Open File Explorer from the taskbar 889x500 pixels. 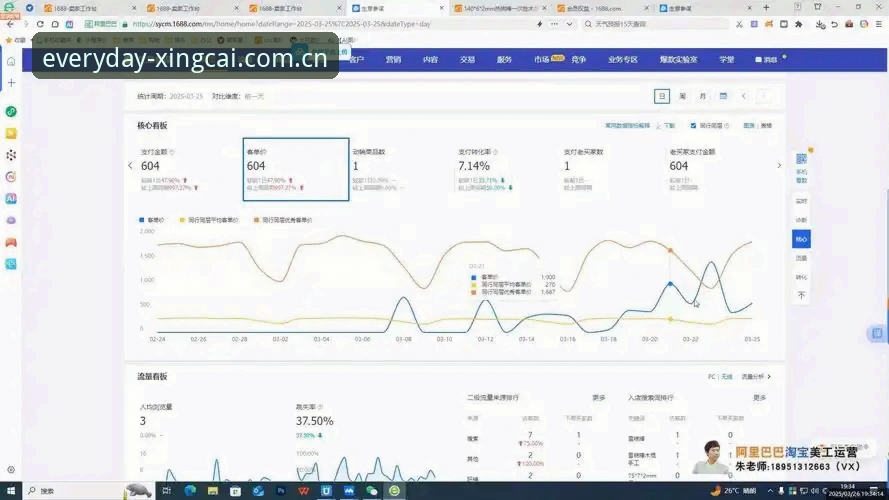tap(213, 491)
